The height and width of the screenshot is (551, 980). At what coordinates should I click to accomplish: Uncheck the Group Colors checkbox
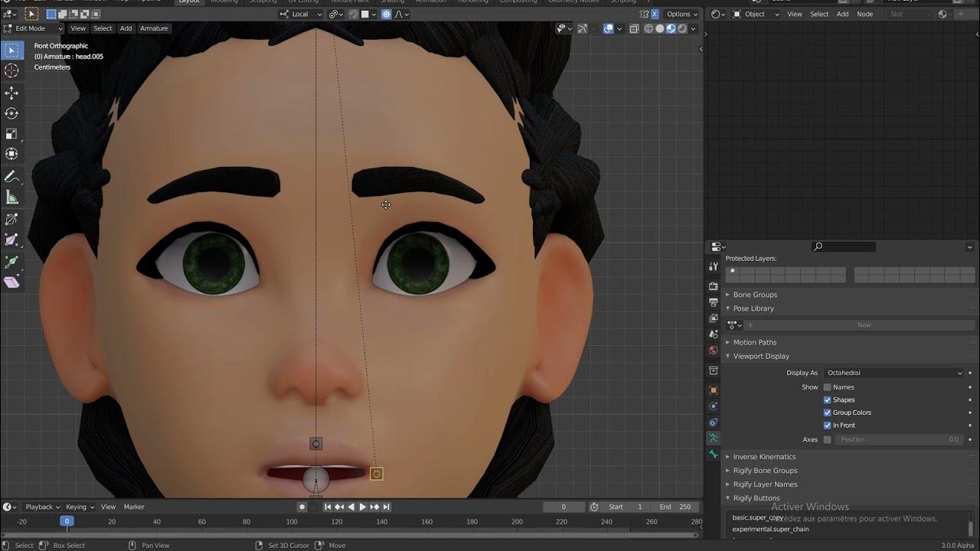pos(827,412)
